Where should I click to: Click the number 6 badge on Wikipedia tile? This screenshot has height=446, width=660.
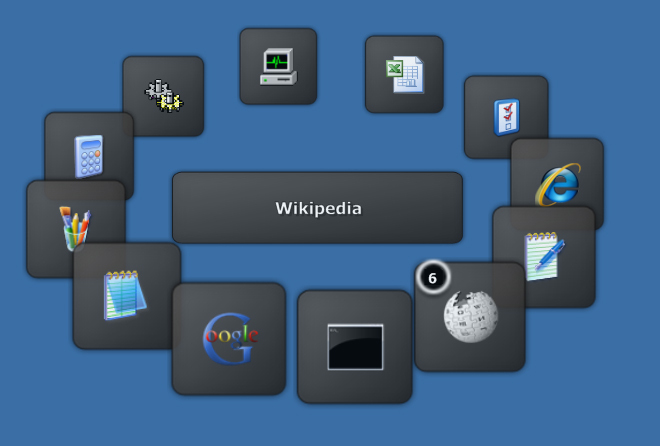pyautogui.click(x=433, y=278)
